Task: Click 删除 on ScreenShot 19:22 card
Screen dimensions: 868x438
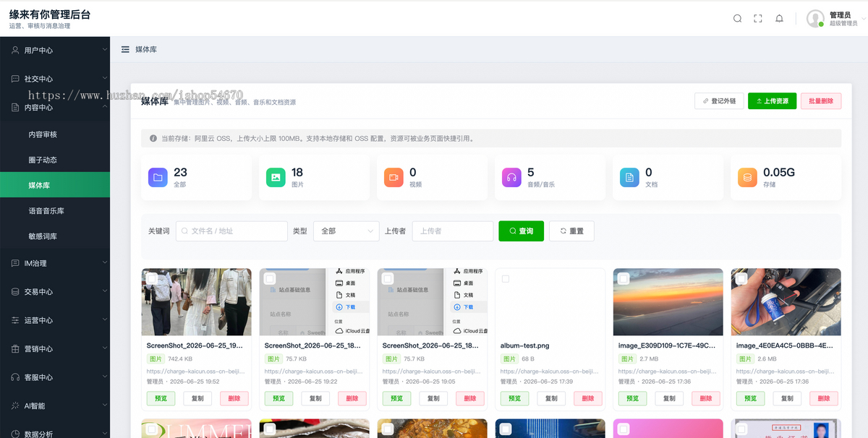Action: tap(352, 398)
